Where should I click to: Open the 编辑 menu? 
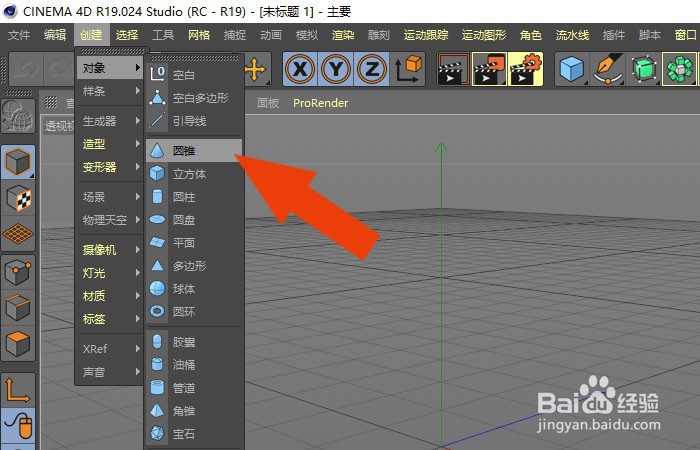(55, 35)
